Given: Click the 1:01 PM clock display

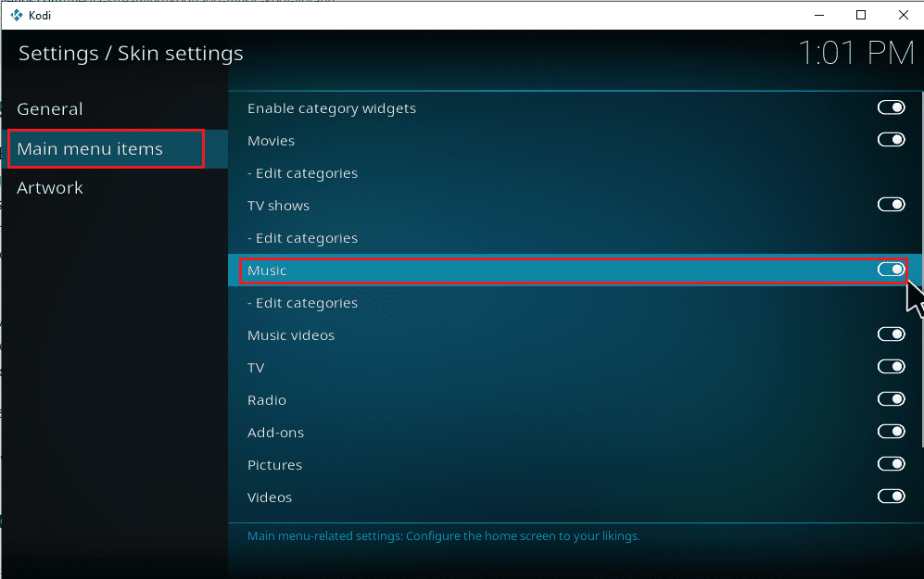Looking at the screenshot, I should (x=855, y=53).
